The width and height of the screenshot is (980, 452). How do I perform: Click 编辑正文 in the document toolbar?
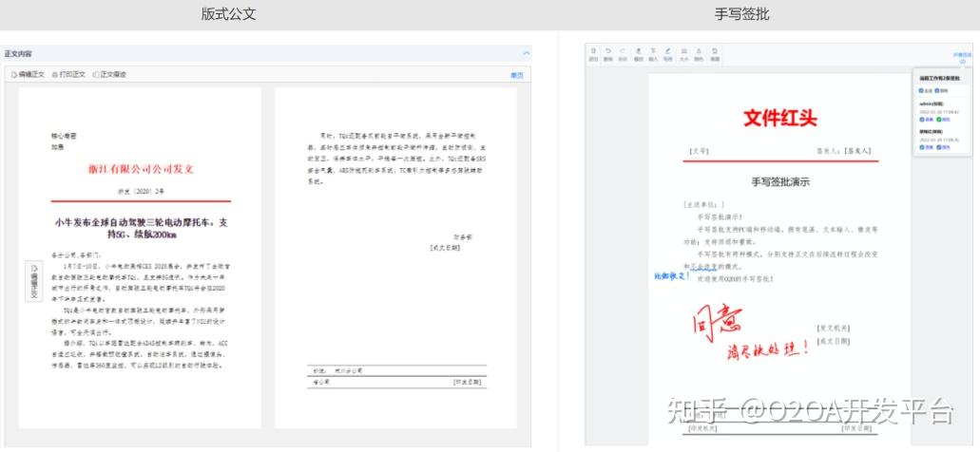(x=29, y=74)
